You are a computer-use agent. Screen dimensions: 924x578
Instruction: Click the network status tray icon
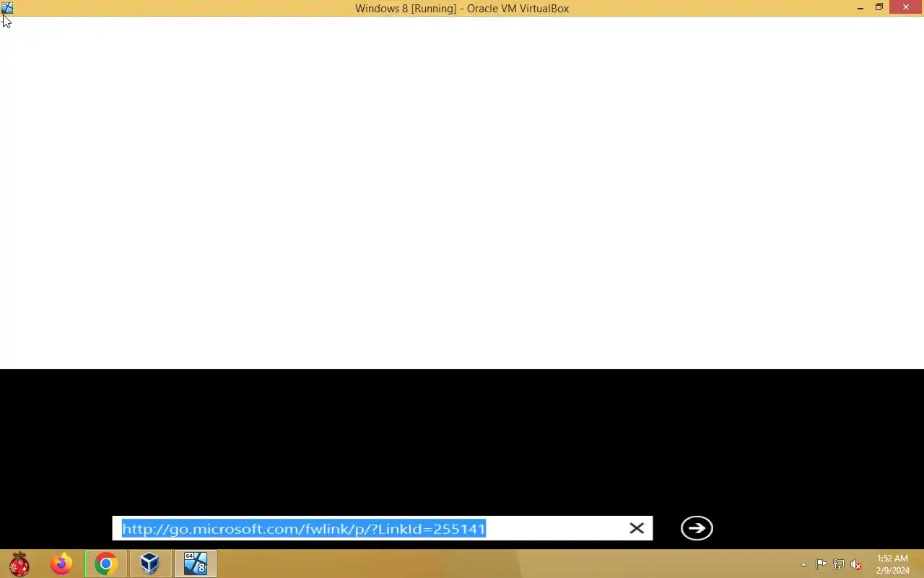click(839, 564)
